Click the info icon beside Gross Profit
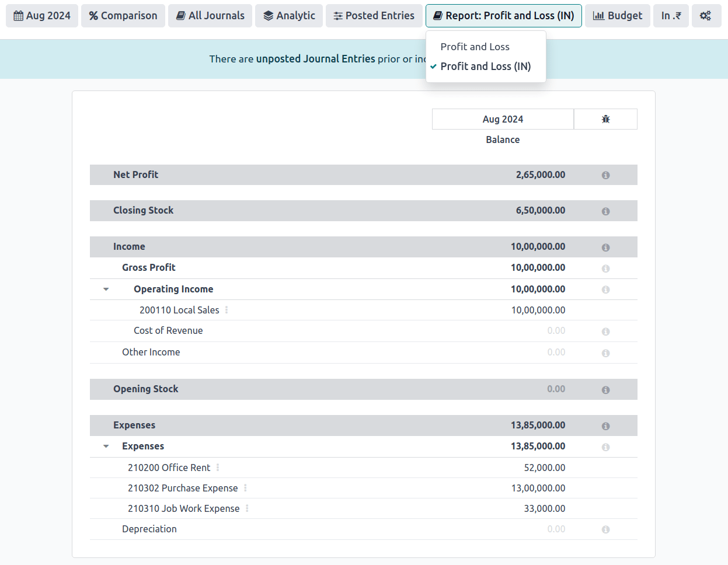Viewport: 728px width, 565px height. coord(605,268)
